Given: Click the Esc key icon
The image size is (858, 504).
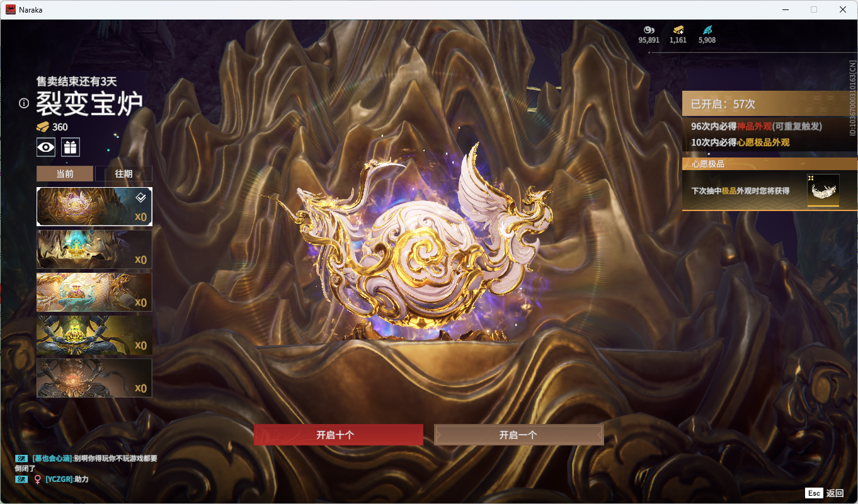Looking at the screenshot, I should point(814,493).
